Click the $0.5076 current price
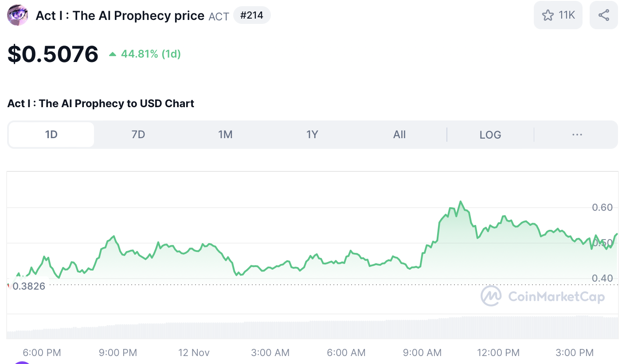 [53, 54]
